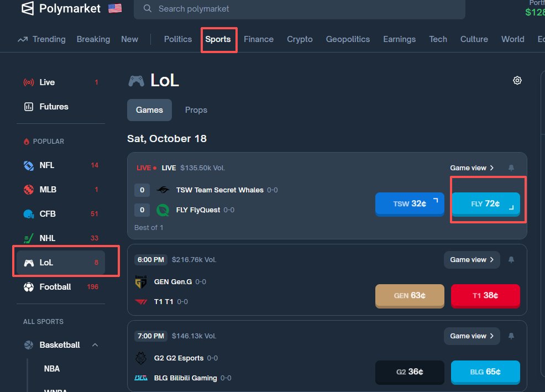Click GEN Gen.G team name

tap(173, 282)
